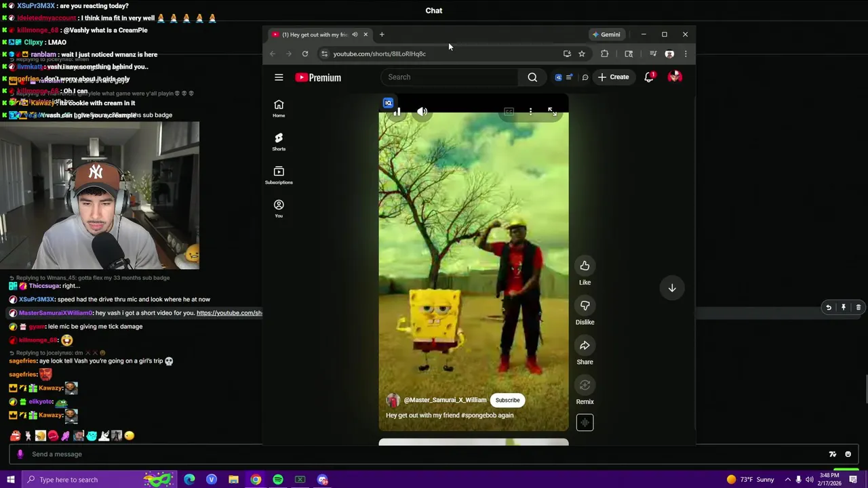868x488 pixels.
Task: Click the install app icon in address bar
Action: coord(567,54)
